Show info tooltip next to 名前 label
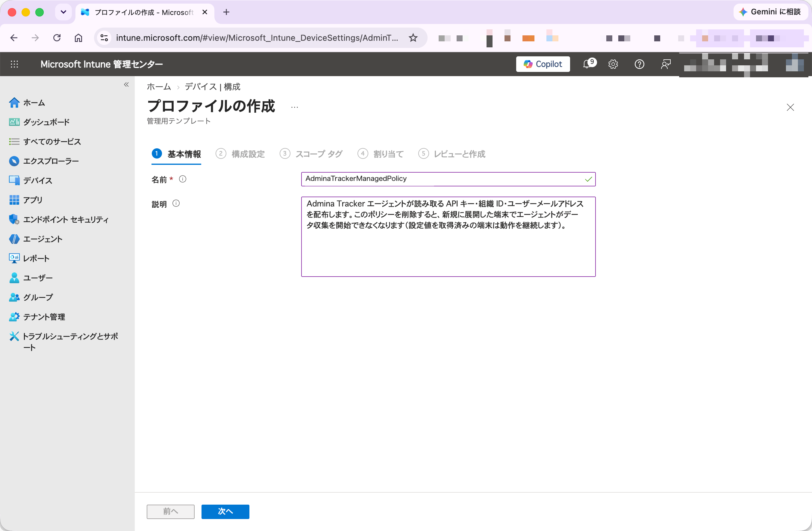 coord(183,179)
